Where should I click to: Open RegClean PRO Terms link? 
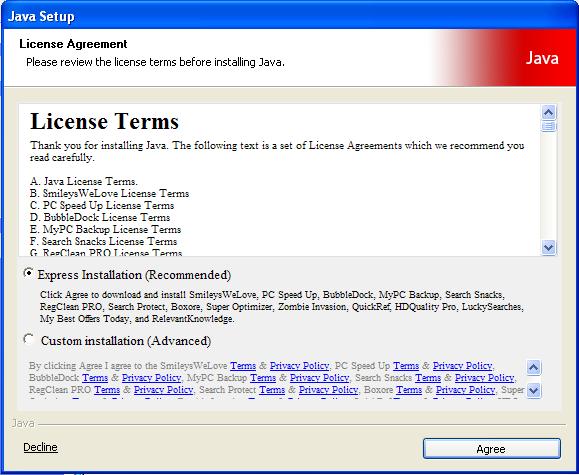(107, 390)
